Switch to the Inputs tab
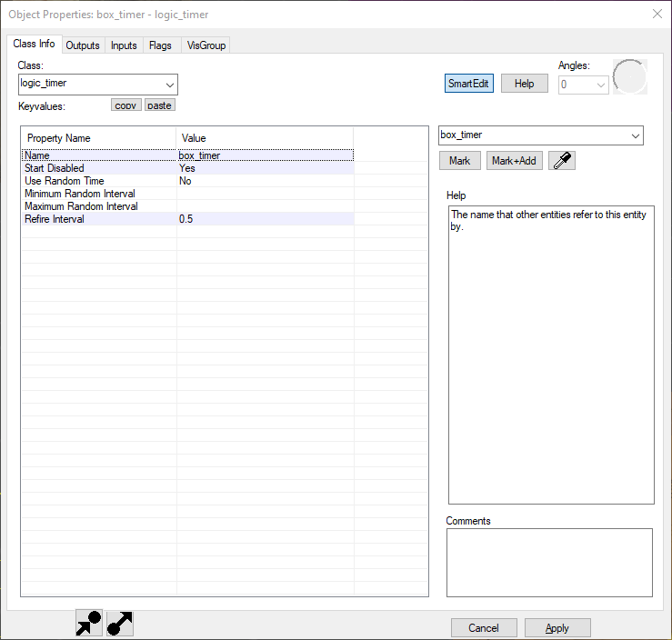The width and height of the screenshot is (672, 640). 124,45
